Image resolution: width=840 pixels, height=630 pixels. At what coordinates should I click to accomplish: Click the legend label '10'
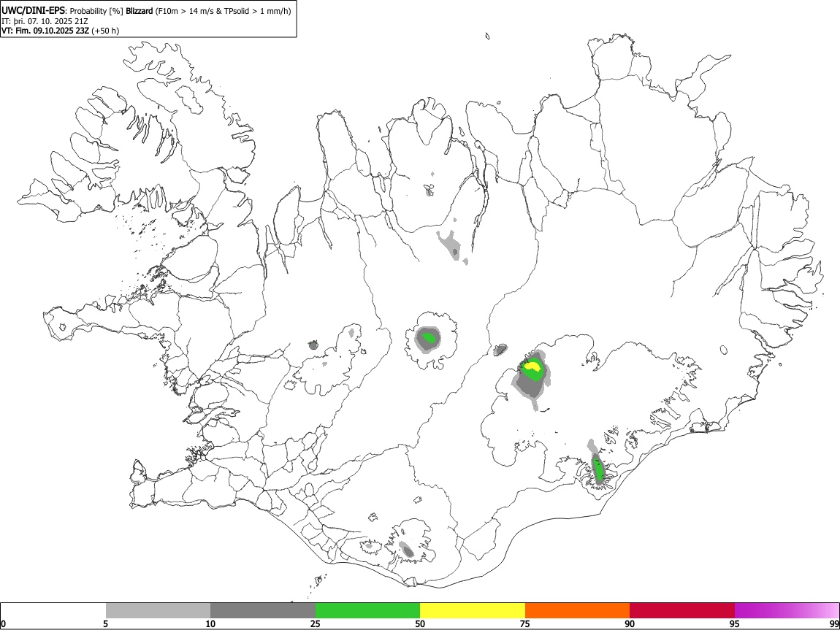(210, 623)
